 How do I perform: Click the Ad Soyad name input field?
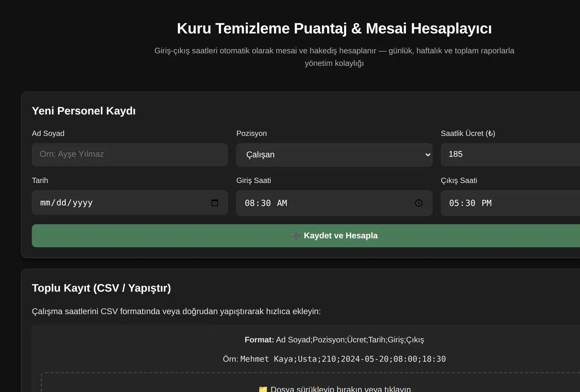click(130, 155)
